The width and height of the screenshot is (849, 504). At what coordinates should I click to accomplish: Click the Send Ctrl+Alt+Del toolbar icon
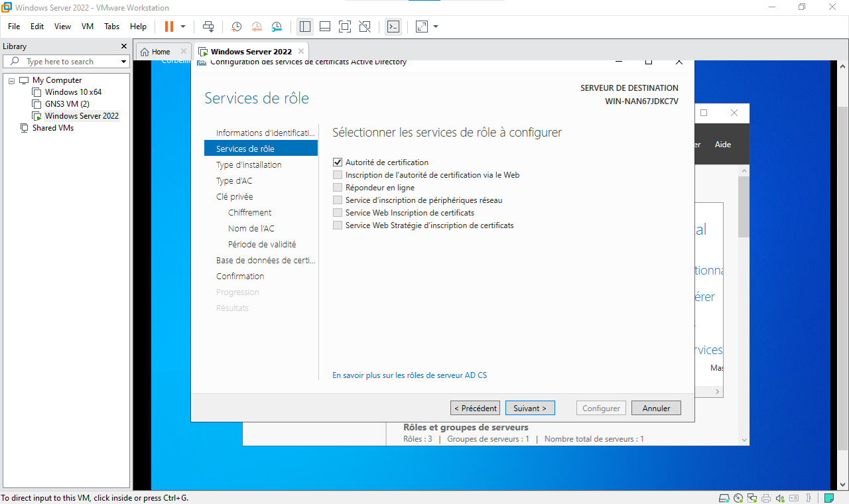pyautogui.click(x=208, y=27)
